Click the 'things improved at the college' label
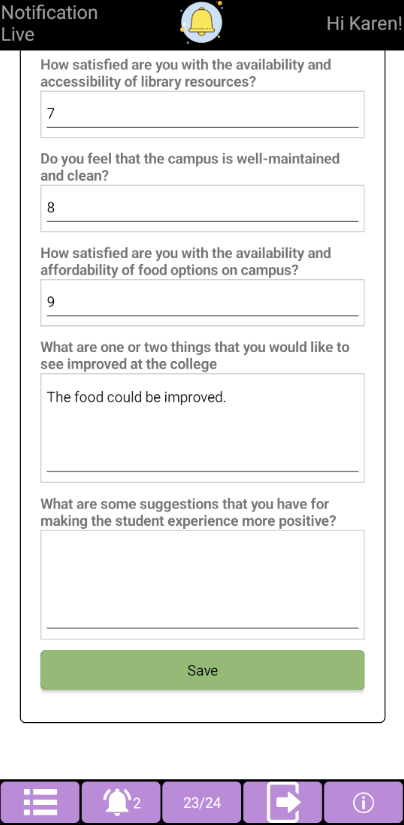Image resolution: width=404 pixels, height=825 pixels. coord(195,356)
